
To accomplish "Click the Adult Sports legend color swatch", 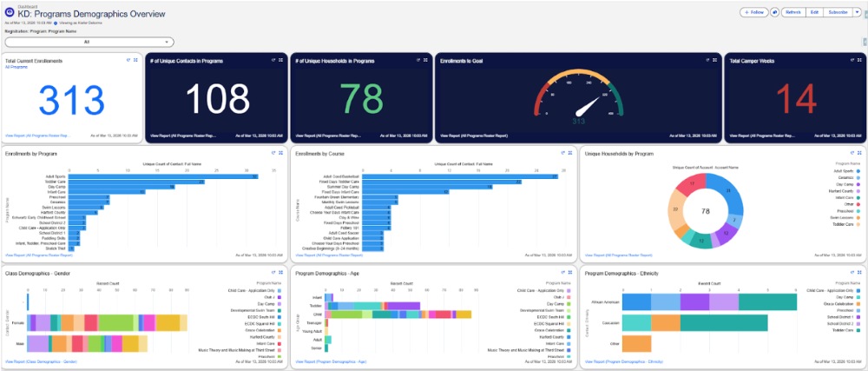I will point(858,170).
